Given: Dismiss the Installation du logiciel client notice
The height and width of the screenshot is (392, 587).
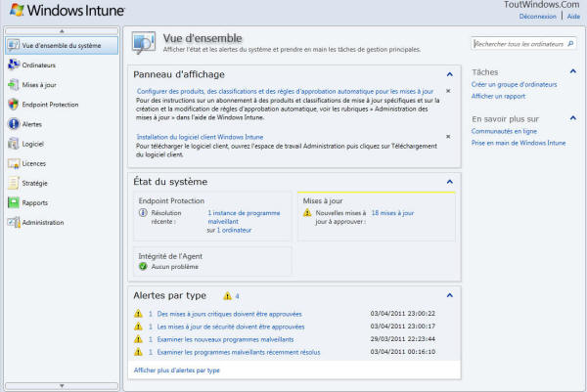Looking at the screenshot, I should coord(448,137).
